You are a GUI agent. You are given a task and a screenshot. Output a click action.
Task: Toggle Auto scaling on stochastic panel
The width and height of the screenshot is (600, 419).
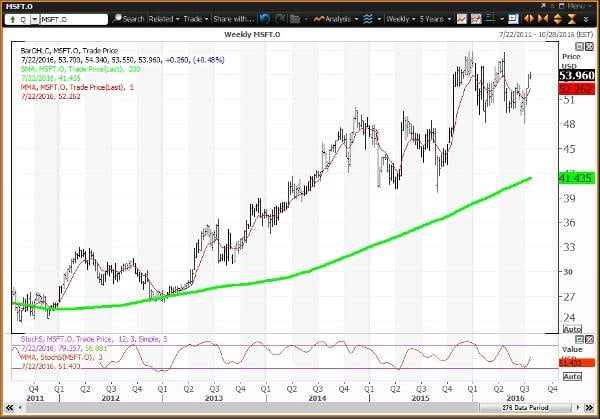point(572,377)
